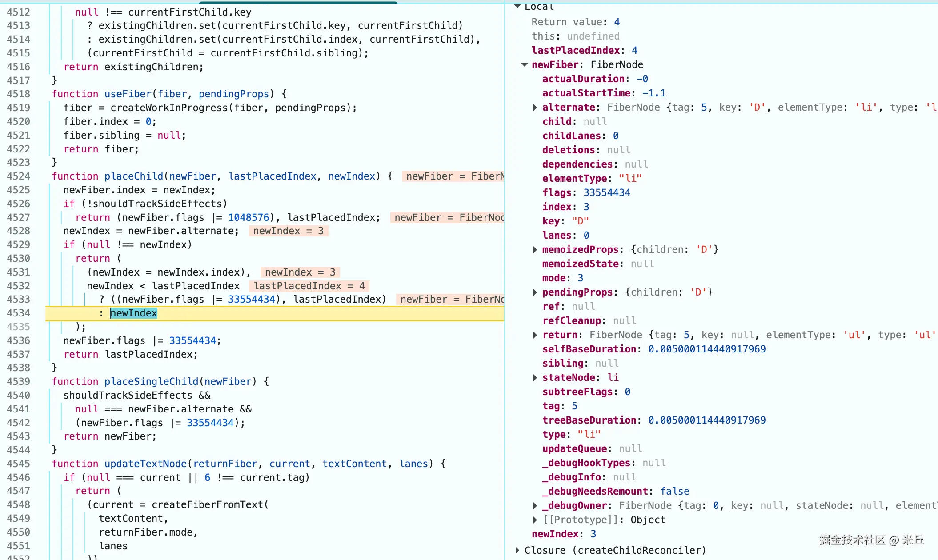Select the _debugHookTypes: null property

coord(604,463)
